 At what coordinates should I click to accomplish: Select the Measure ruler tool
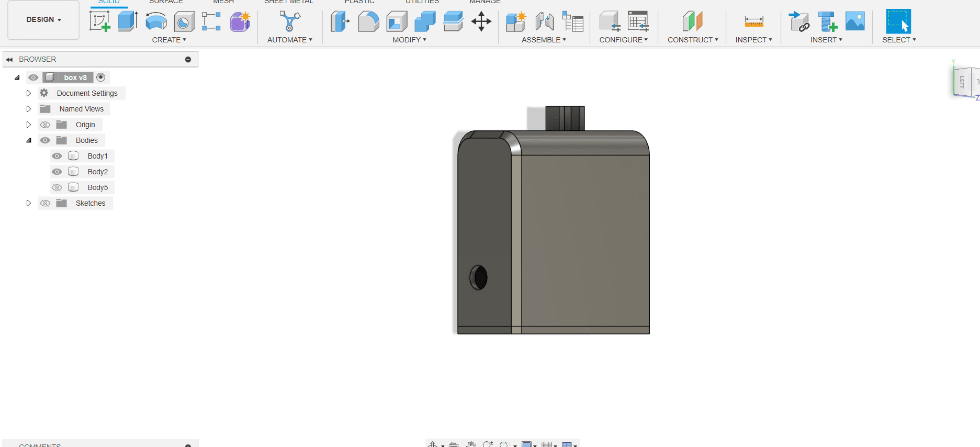[754, 21]
